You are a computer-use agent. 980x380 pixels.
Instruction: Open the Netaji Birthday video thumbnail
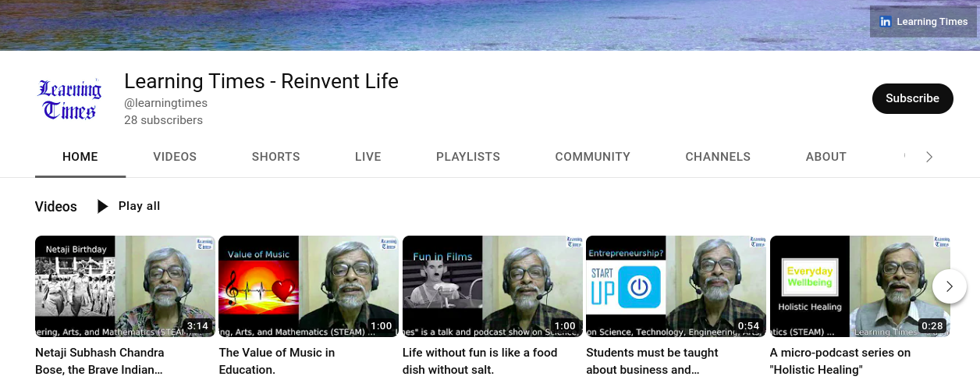click(x=125, y=286)
